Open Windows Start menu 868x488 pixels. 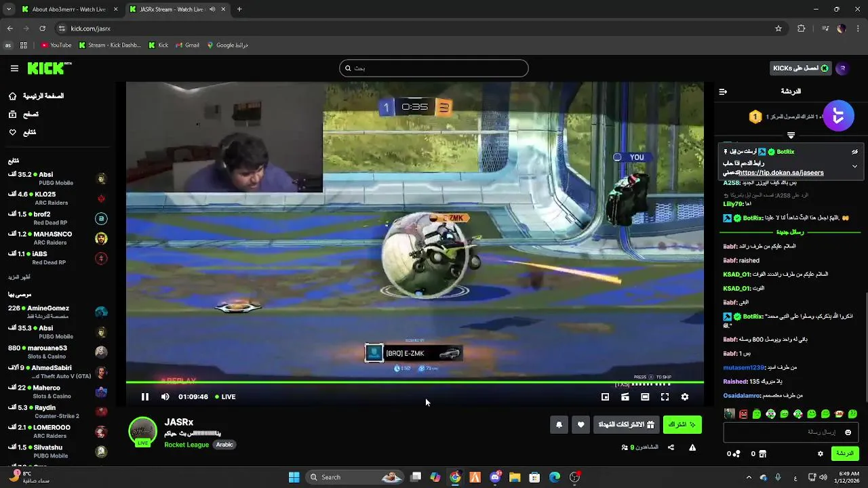tap(294, 477)
